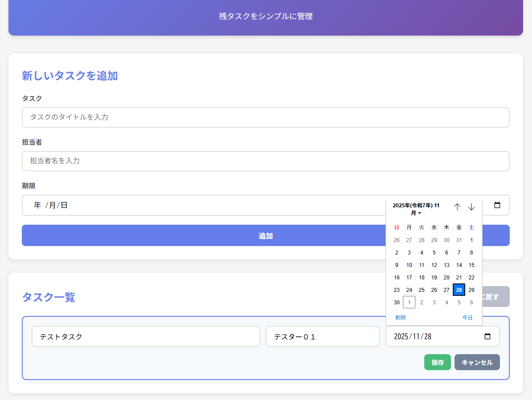
Task: Expand the 2025年 11月 month-year dropdown
Action: tap(416, 209)
